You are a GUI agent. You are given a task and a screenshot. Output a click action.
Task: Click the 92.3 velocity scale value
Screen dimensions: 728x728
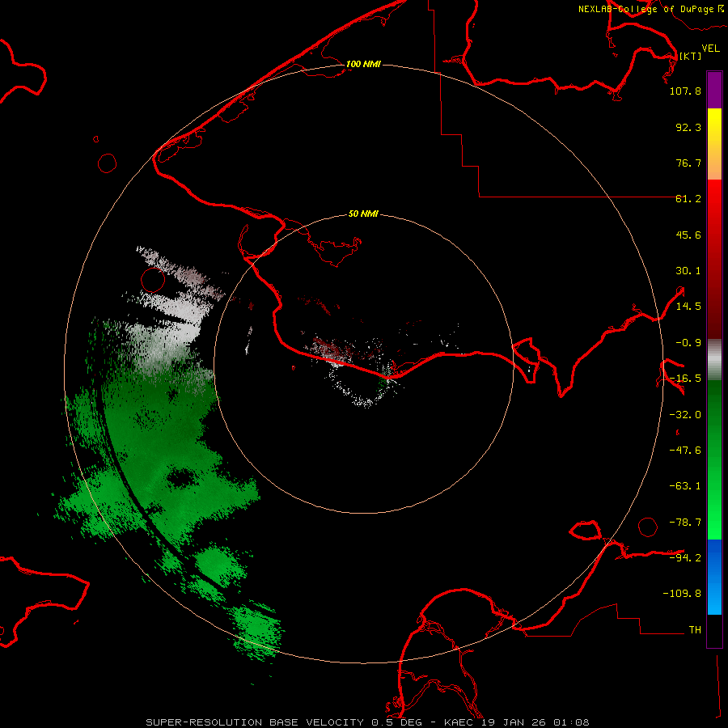tap(688, 127)
